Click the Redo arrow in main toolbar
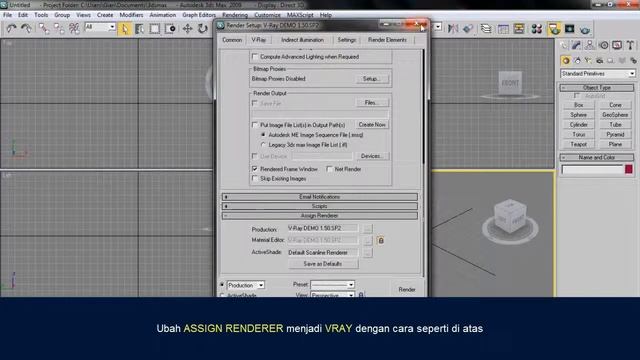 tap(27, 29)
